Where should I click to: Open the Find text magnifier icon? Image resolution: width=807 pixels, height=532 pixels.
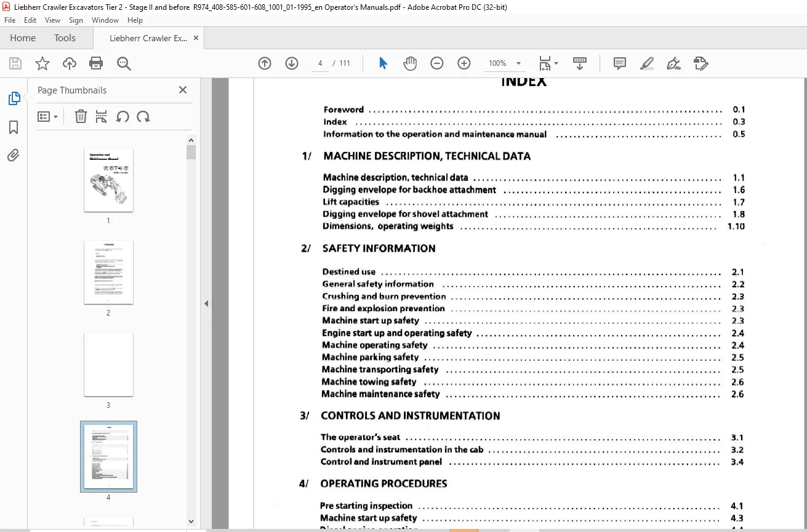[124, 63]
